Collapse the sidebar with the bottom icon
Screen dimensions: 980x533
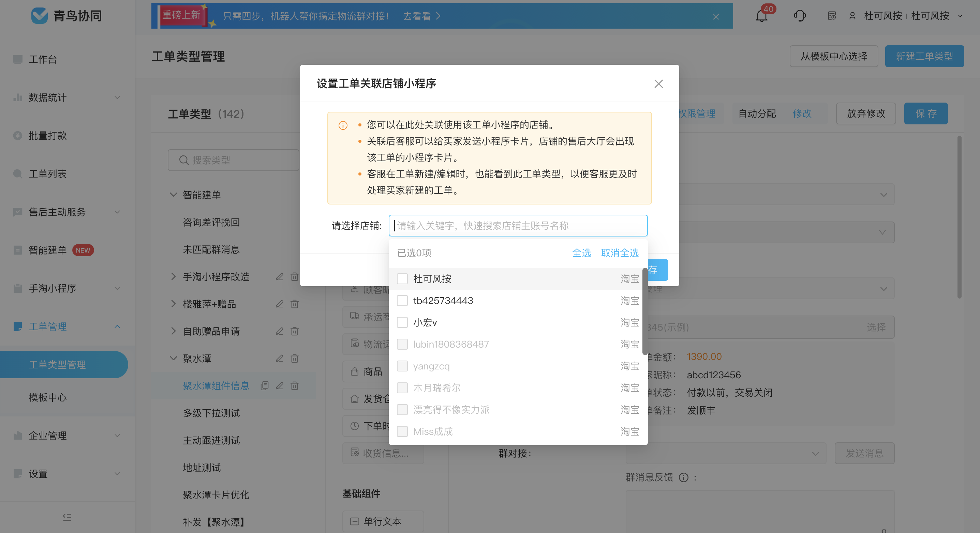(x=67, y=517)
